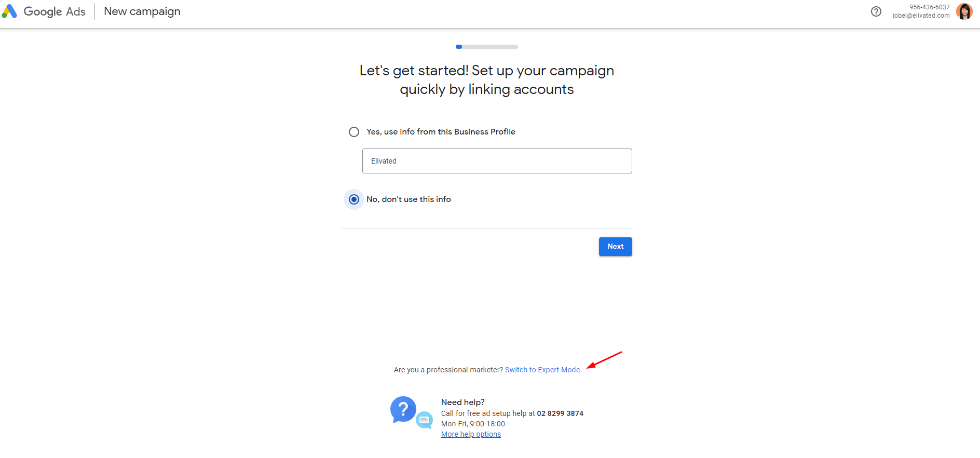Click the setup progress bar
Viewport: 980px width, 458px height.
click(x=487, y=47)
